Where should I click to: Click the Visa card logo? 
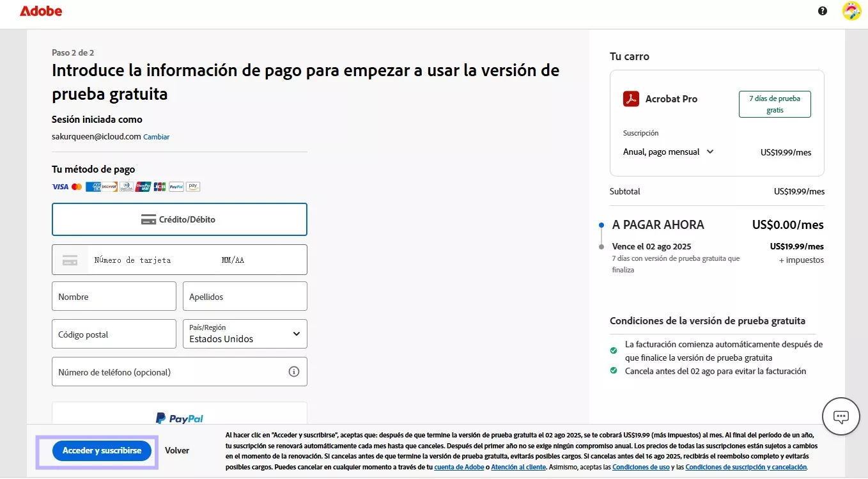[60, 187]
